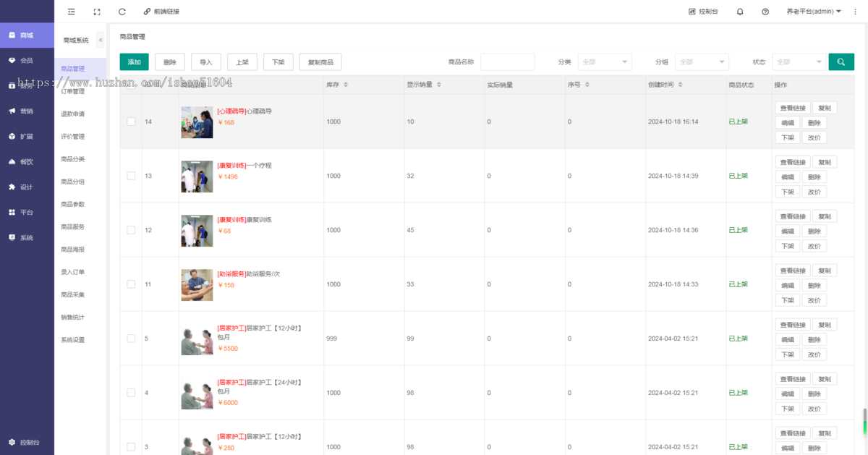The height and width of the screenshot is (455, 868).
Task: Sort the table by the 库存 column arrows
Action: click(346, 85)
